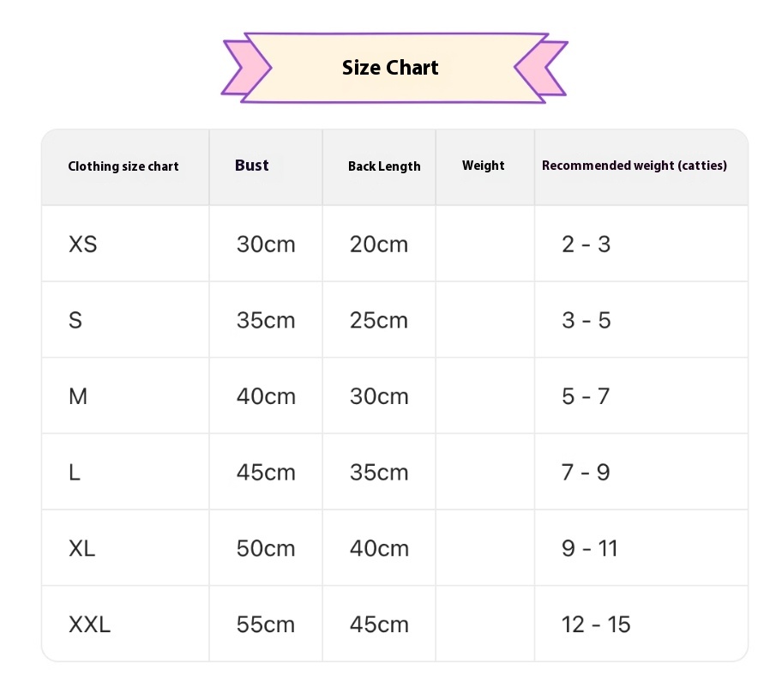The height and width of the screenshot is (700, 770).
Task: Select the Recommended weight (catties) header
Action: (635, 166)
